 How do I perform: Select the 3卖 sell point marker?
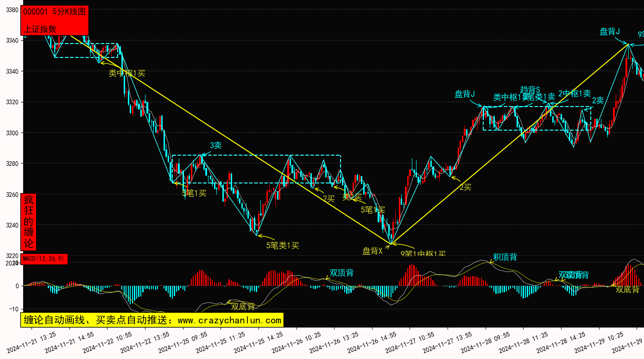215,145
